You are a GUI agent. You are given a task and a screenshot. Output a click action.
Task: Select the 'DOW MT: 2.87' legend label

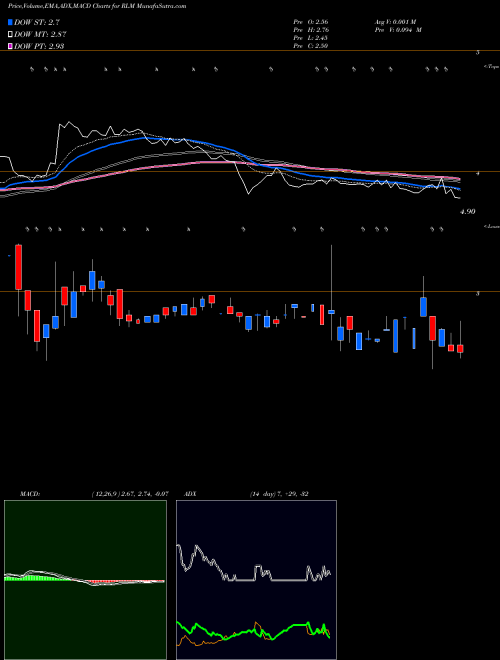click(x=40, y=35)
